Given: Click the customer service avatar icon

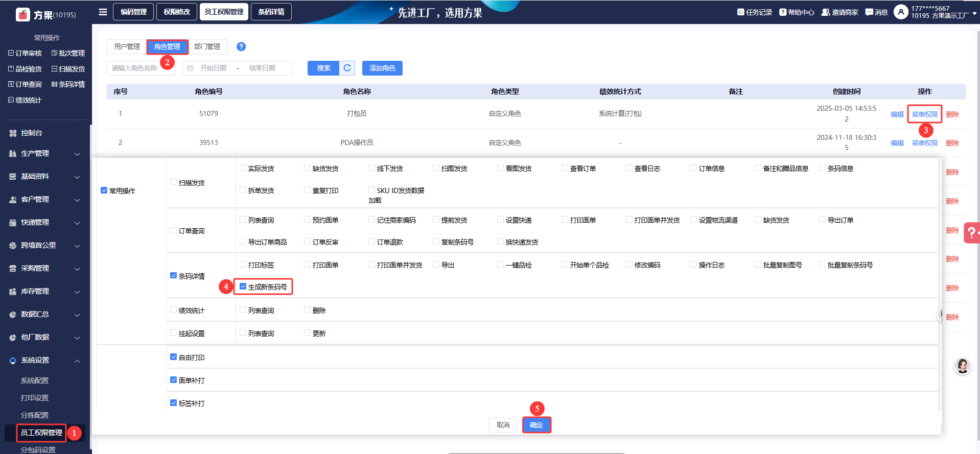Looking at the screenshot, I should click(963, 366).
